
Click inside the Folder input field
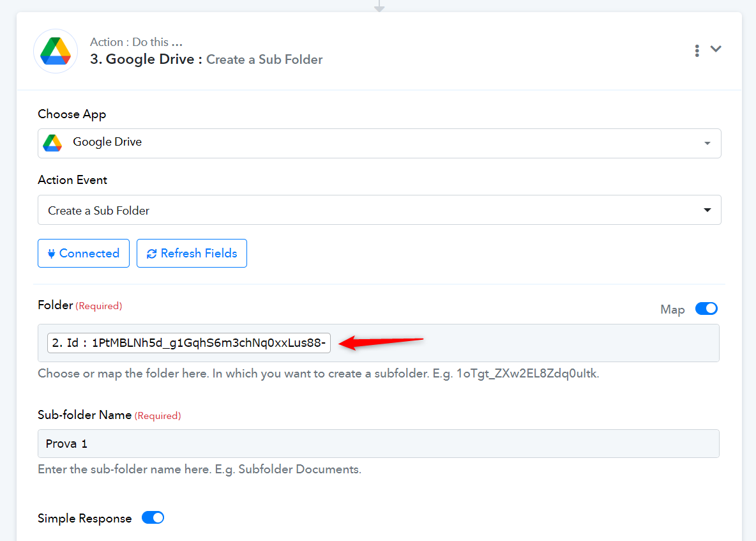tap(378, 343)
